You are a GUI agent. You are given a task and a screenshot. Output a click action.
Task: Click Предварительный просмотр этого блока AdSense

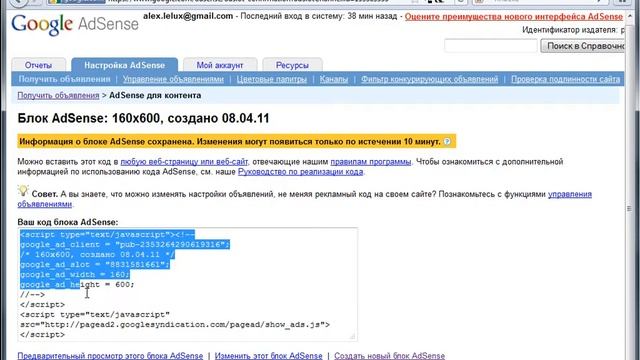[110, 356]
